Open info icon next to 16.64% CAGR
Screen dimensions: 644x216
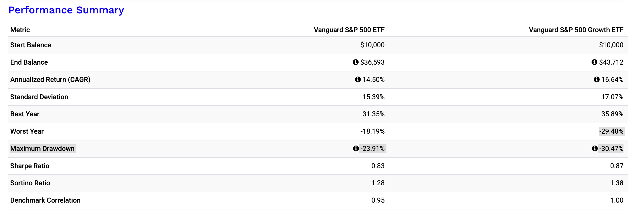pos(596,79)
